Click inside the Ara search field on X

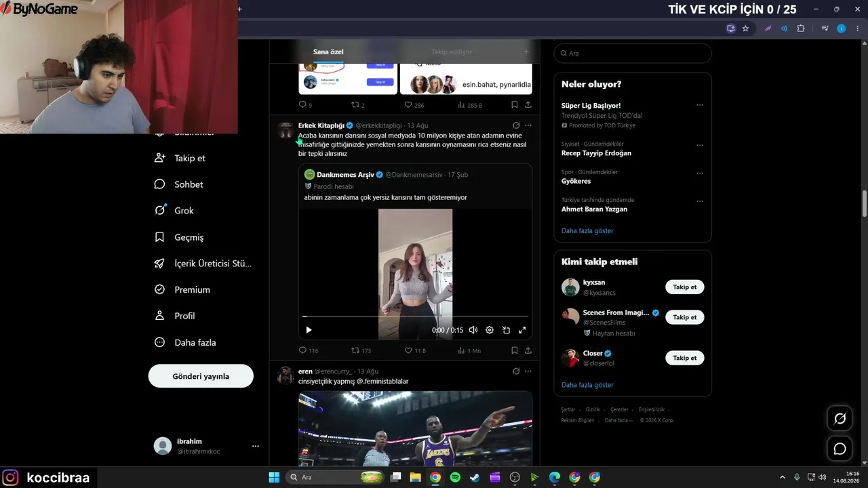[633, 53]
